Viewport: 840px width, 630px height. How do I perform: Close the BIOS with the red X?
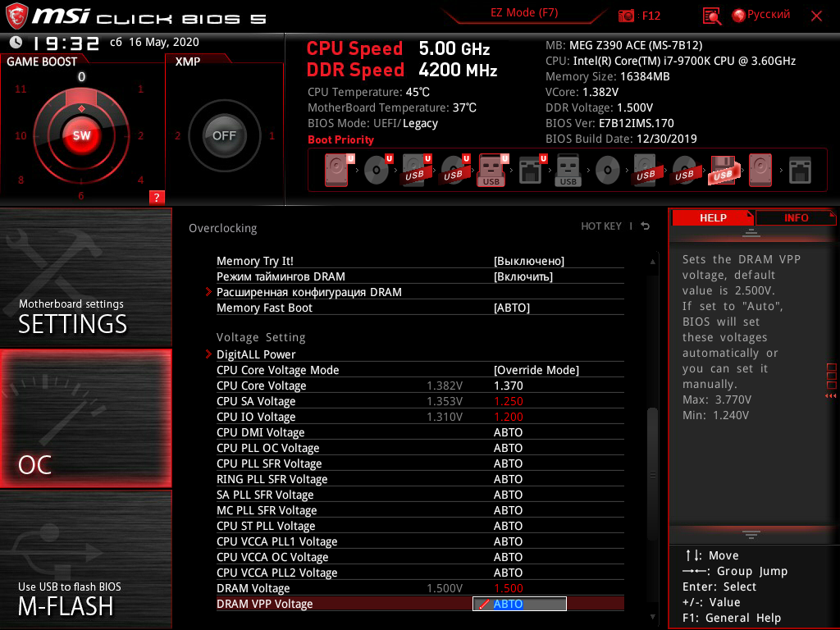click(816, 16)
